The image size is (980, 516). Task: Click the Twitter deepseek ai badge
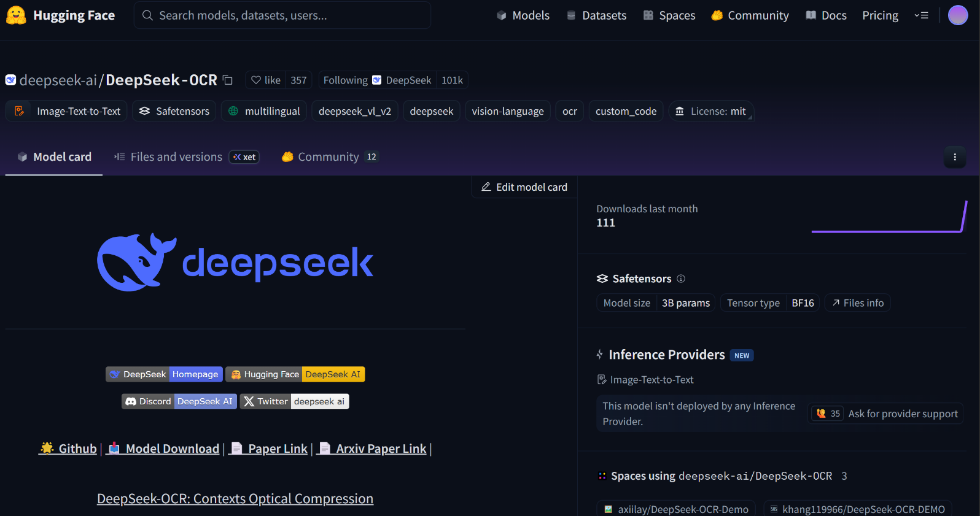295,401
